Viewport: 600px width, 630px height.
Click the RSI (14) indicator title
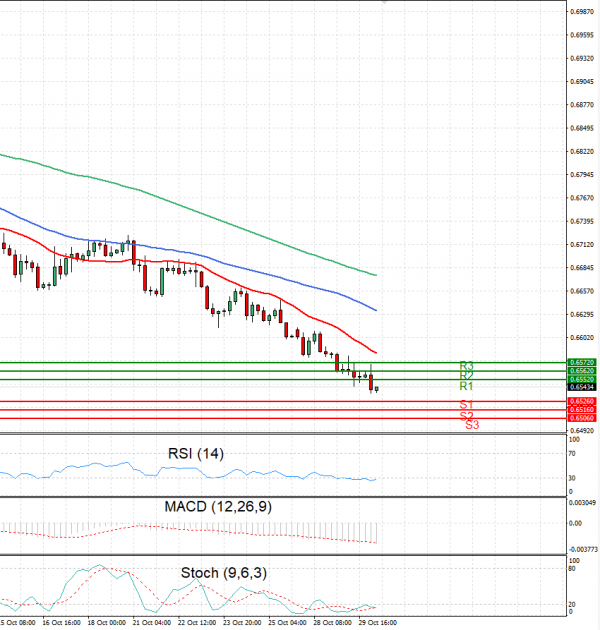[x=196, y=454]
